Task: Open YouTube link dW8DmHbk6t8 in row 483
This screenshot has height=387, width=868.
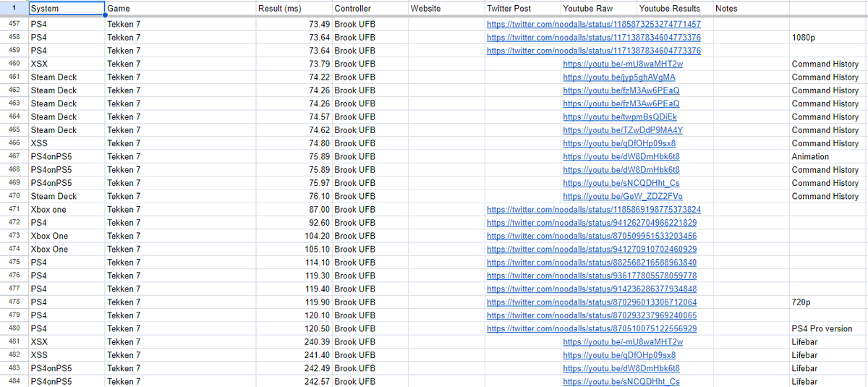Action: pyautogui.click(x=621, y=369)
